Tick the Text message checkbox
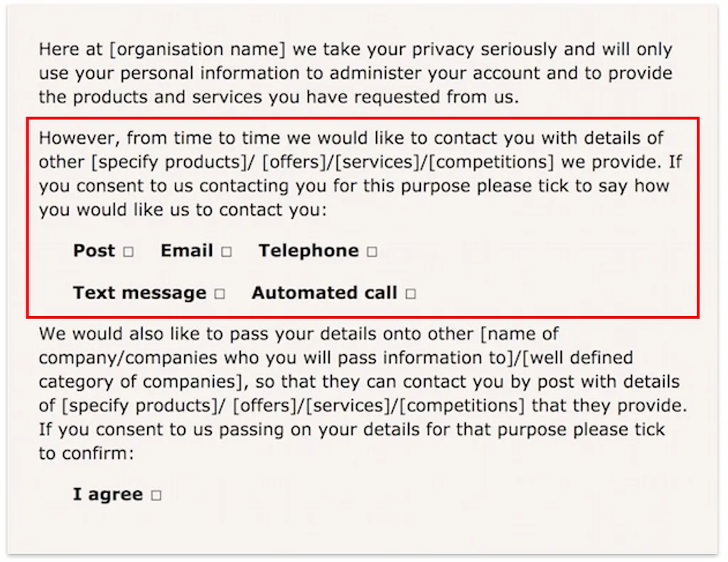Viewport: 728px width, 562px height. point(220,294)
